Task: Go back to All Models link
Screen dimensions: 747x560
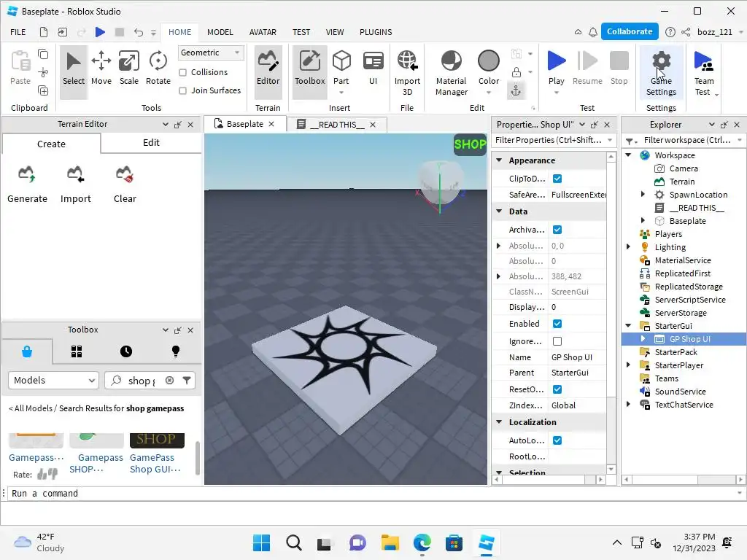Action: [30, 408]
